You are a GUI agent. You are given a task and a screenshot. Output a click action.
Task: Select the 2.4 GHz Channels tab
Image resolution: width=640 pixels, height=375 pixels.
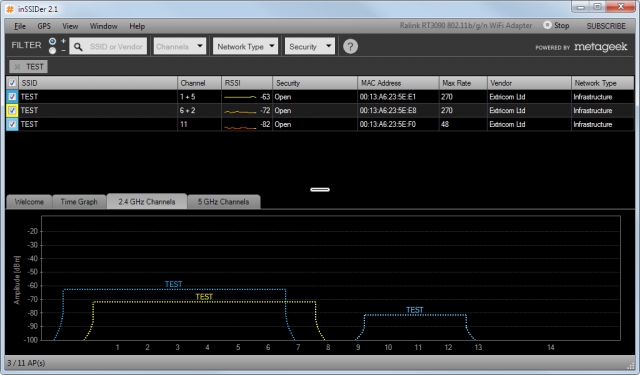pyautogui.click(x=147, y=201)
